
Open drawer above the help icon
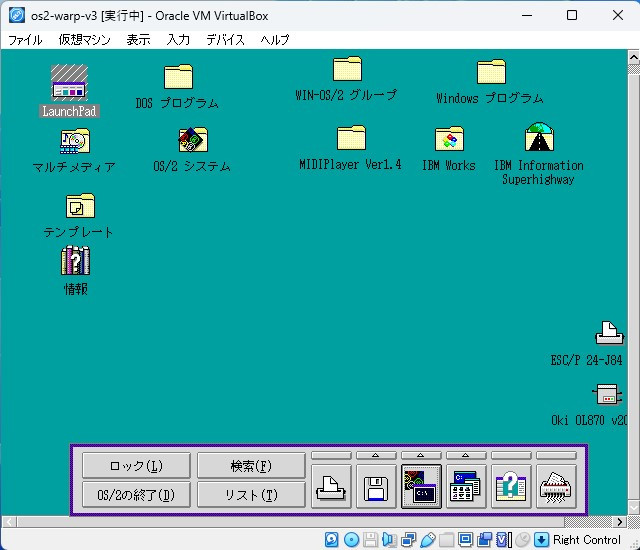point(511,455)
